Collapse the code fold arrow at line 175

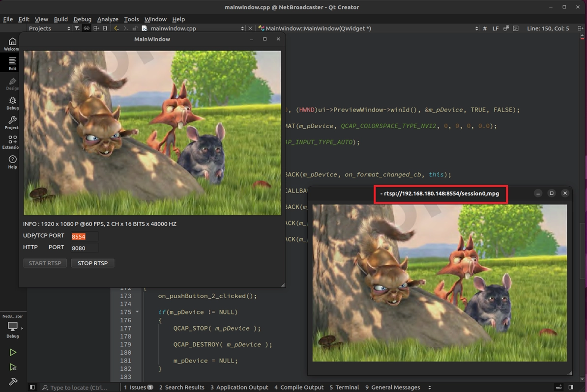click(x=137, y=311)
